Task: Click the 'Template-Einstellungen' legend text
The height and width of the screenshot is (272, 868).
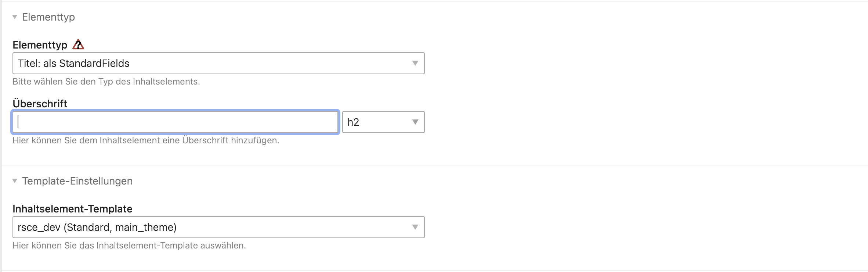Action: [77, 181]
